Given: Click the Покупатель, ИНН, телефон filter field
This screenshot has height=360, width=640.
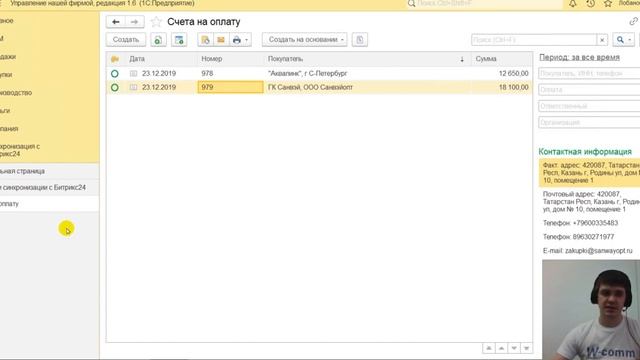Looking at the screenshot, I should point(589,73).
